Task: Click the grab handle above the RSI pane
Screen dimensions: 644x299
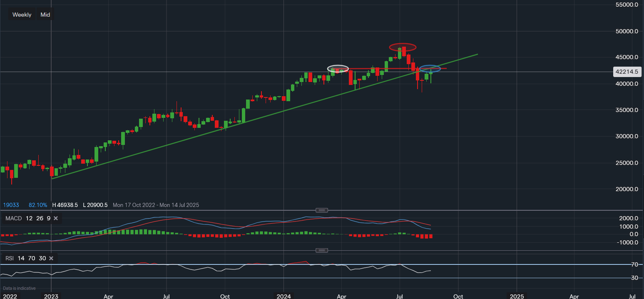Action: coord(321,250)
